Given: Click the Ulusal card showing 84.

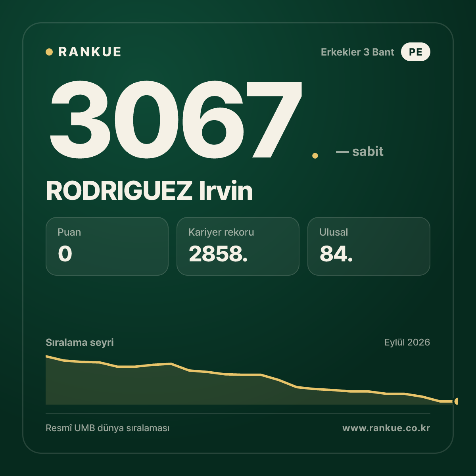Looking at the screenshot, I should (x=369, y=246).
